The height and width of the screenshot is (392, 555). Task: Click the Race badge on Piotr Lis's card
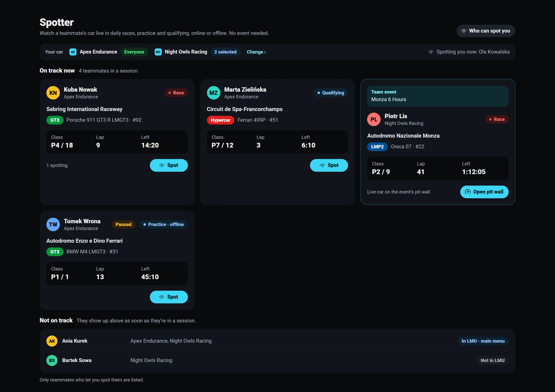[x=497, y=119]
